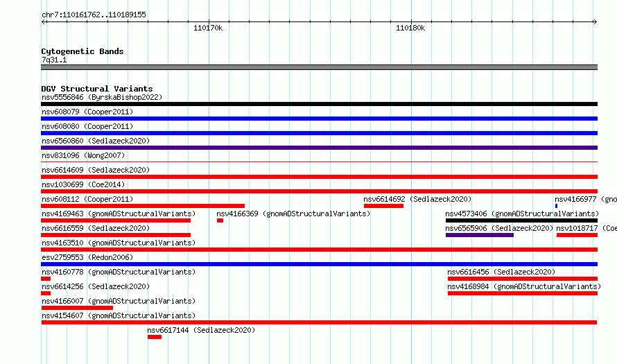The height and width of the screenshot is (364, 617).
Task: Open nsv4166369 gnomAD variant label
Action: [293, 214]
